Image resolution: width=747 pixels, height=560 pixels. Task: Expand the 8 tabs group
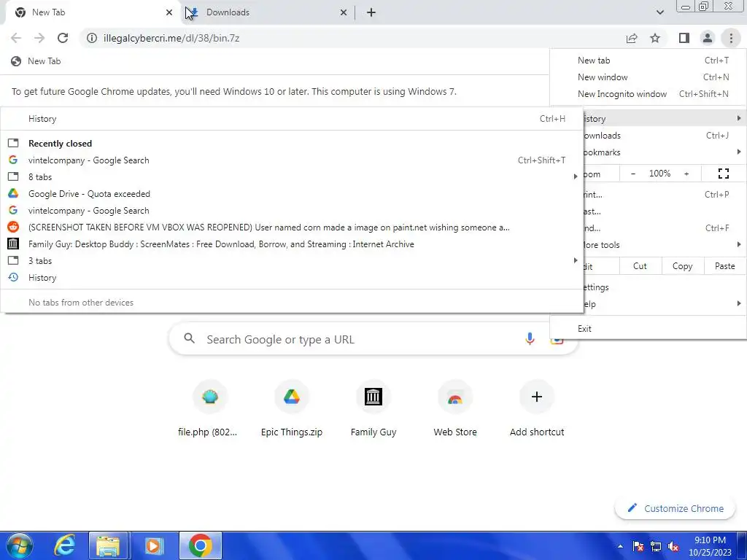point(292,177)
